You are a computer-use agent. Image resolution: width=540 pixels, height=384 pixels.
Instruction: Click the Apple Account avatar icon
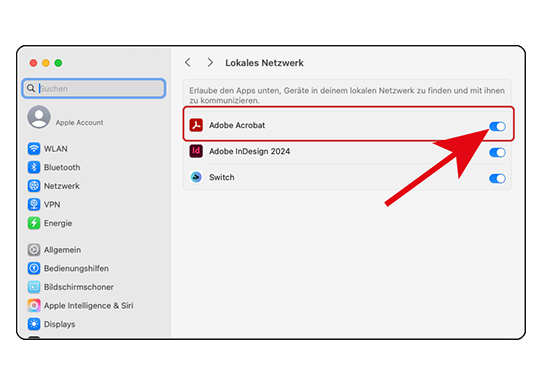39,117
